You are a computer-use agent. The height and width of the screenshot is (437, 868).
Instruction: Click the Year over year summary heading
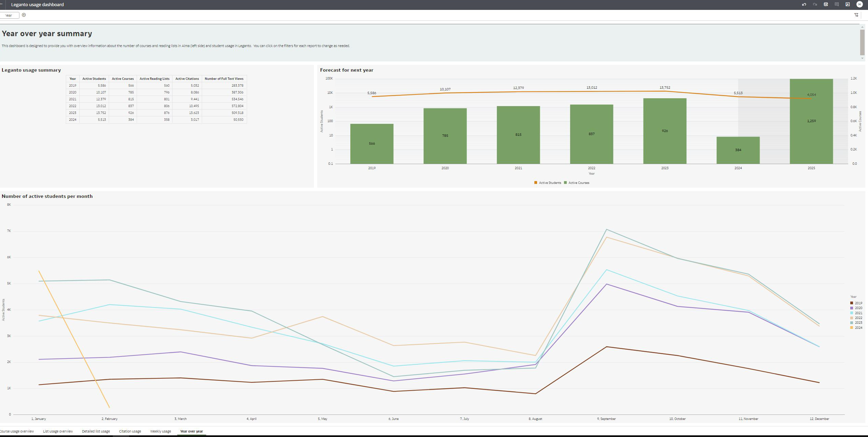coord(47,33)
